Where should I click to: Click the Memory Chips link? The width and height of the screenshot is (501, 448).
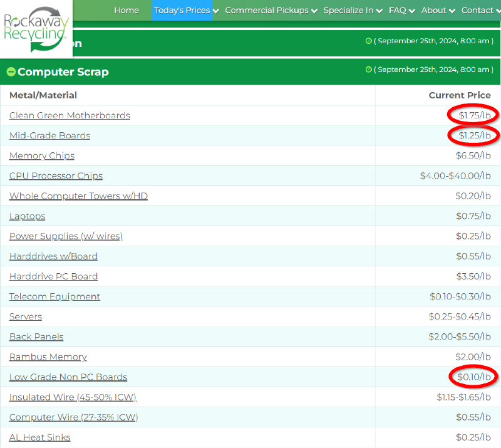pyautogui.click(x=41, y=155)
